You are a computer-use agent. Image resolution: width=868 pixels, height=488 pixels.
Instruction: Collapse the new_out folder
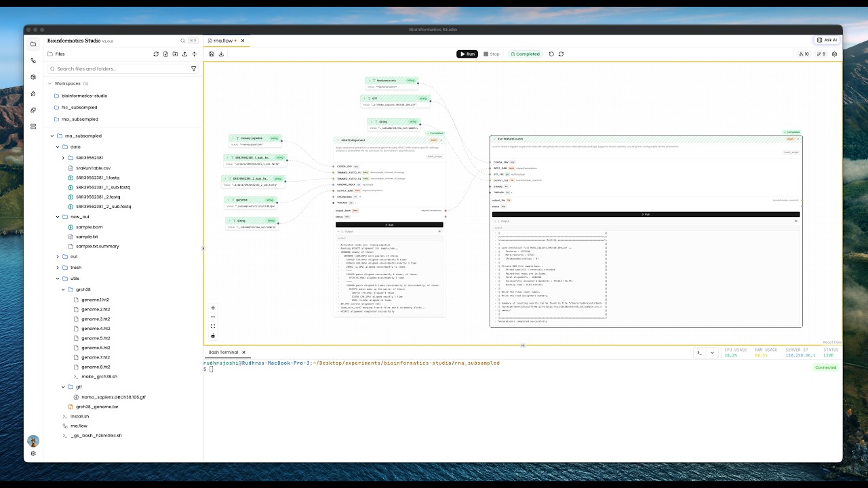(58, 217)
